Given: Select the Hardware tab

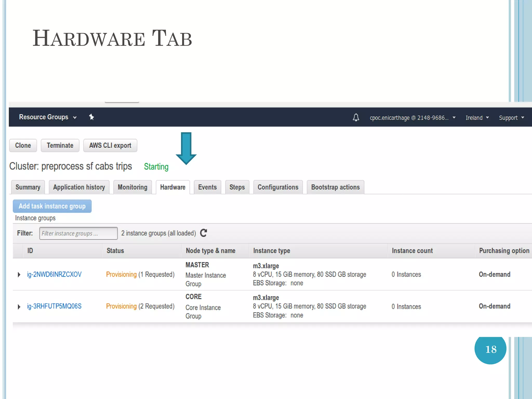Looking at the screenshot, I should click(173, 187).
